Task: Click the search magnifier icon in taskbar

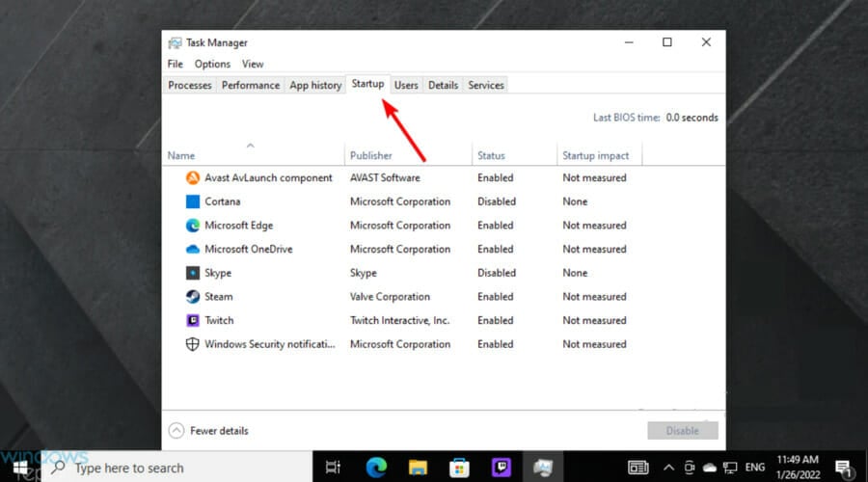Action: [x=58, y=468]
